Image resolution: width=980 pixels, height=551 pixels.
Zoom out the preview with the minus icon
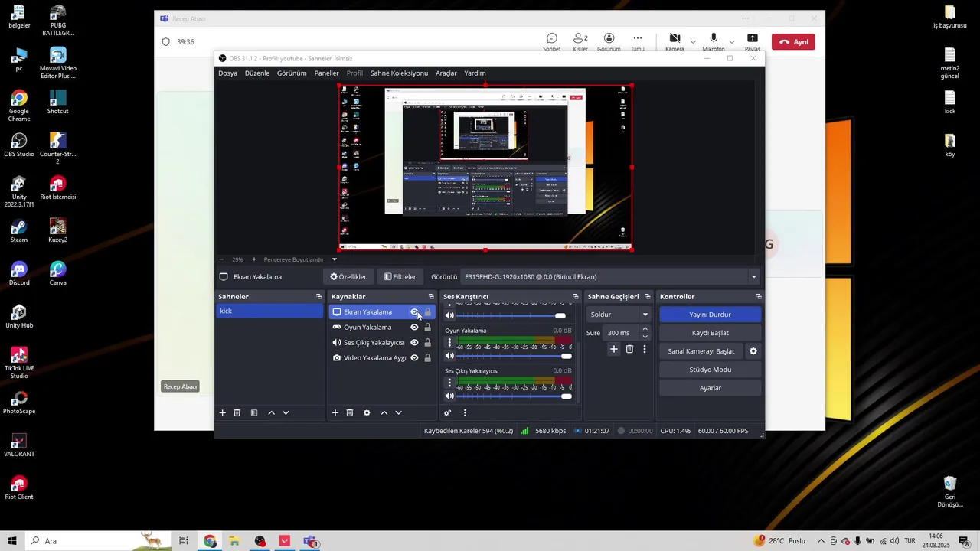point(222,259)
